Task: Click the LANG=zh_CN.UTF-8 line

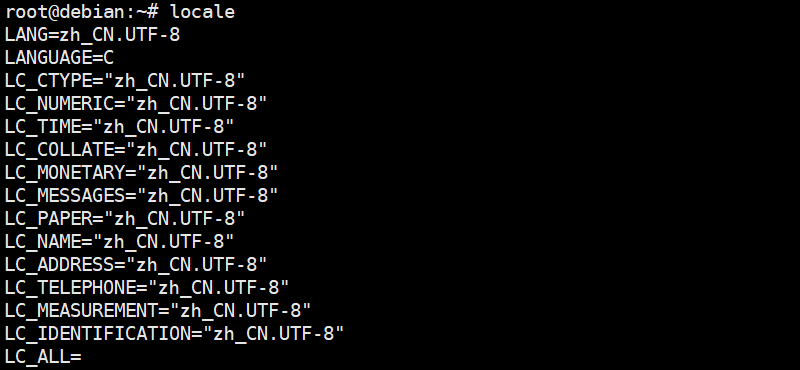Action: [x=92, y=35]
